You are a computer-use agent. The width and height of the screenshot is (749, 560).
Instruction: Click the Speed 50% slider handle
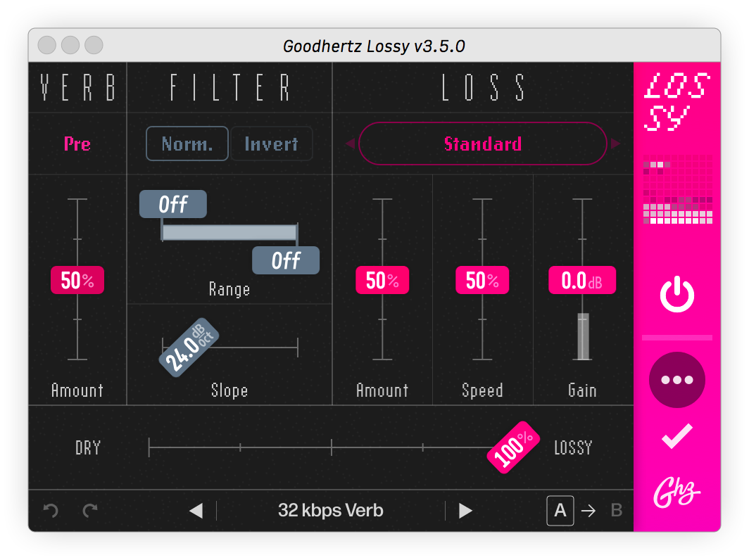point(482,280)
